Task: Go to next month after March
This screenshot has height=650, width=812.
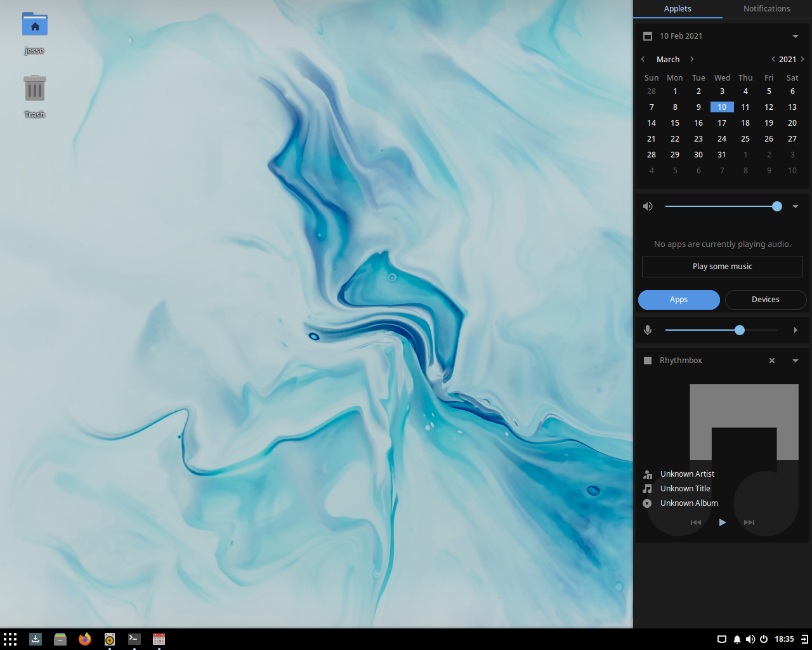Action: pos(692,59)
